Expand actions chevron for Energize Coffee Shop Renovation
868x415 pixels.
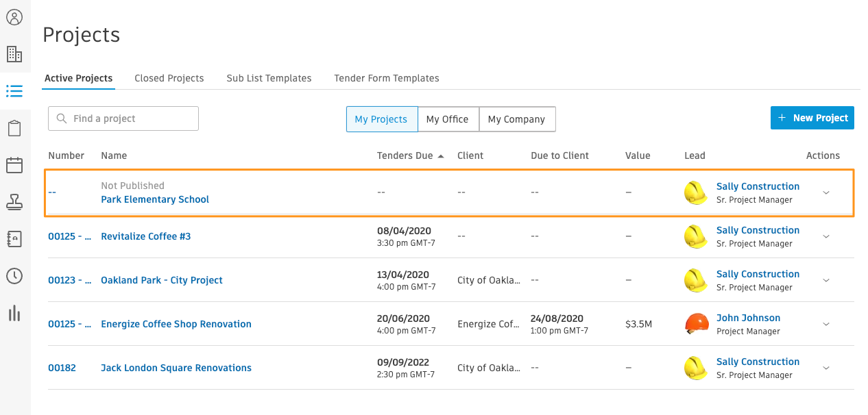coord(826,324)
